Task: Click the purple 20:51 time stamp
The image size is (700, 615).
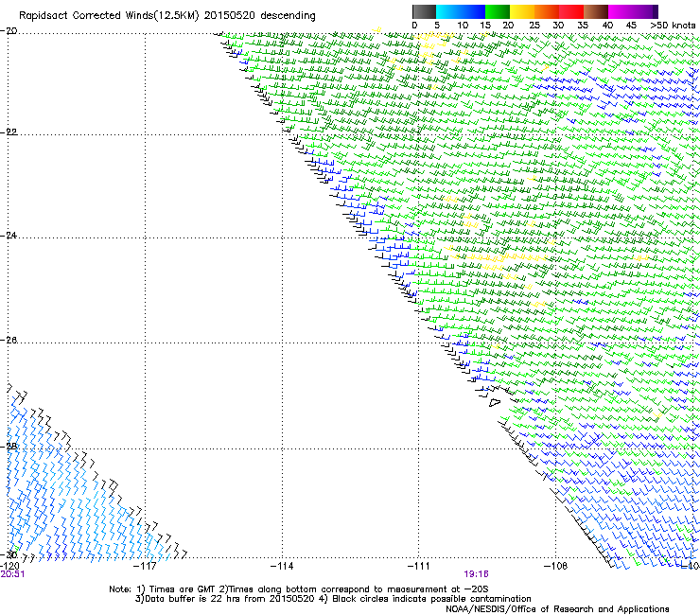Action: point(12,574)
